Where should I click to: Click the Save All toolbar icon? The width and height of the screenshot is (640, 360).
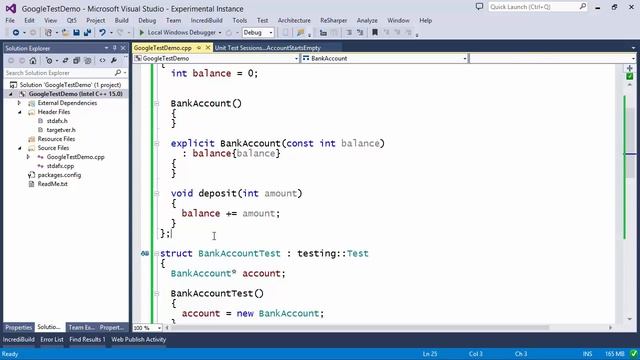(x=87, y=32)
